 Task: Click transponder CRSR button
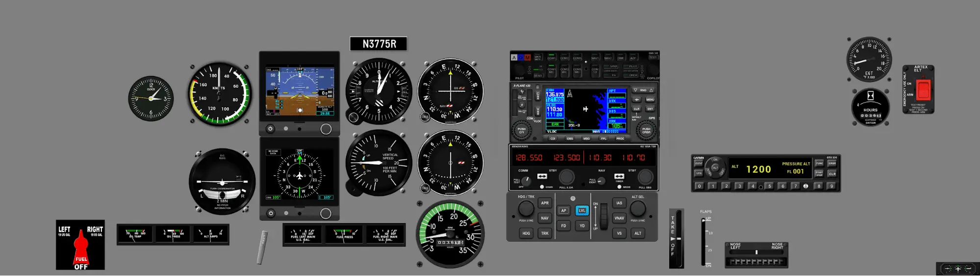click(x=832, y=163)
